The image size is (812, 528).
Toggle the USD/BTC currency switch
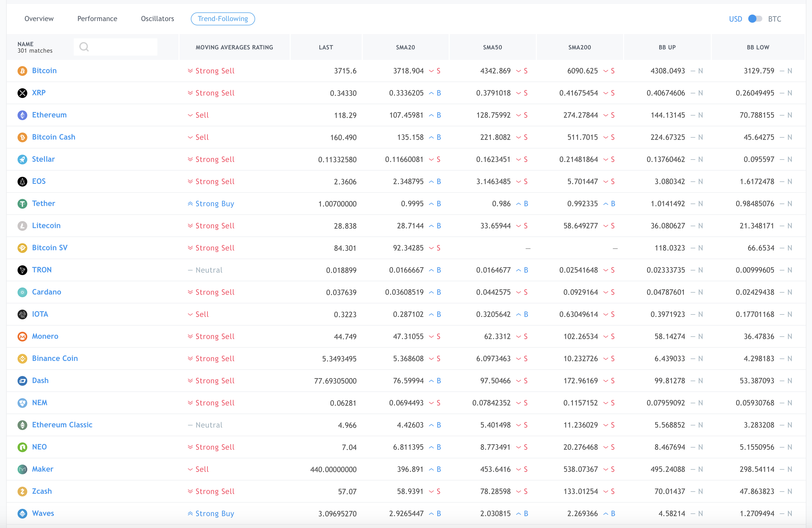pyautogui.click(x=755, y=19)
